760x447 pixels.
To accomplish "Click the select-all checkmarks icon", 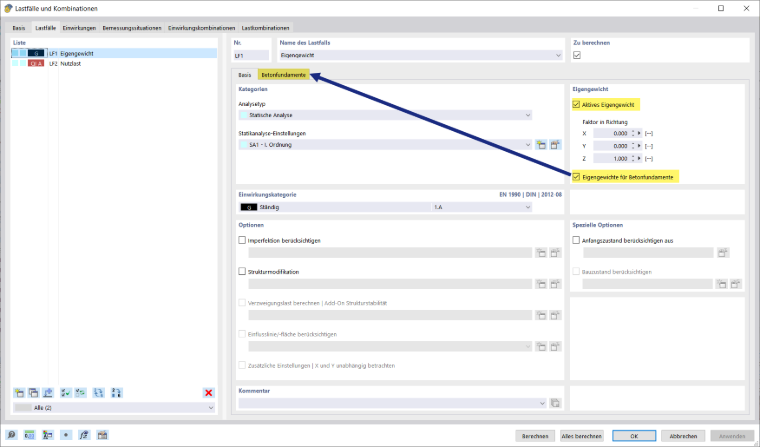I will tap(65, 393).
